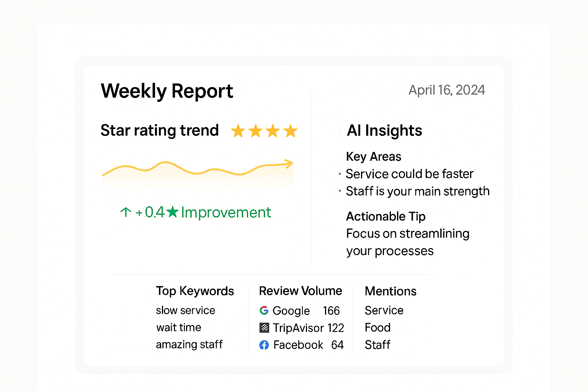
Task: Select the 'slow service' keyword
Action: (186, 310)
